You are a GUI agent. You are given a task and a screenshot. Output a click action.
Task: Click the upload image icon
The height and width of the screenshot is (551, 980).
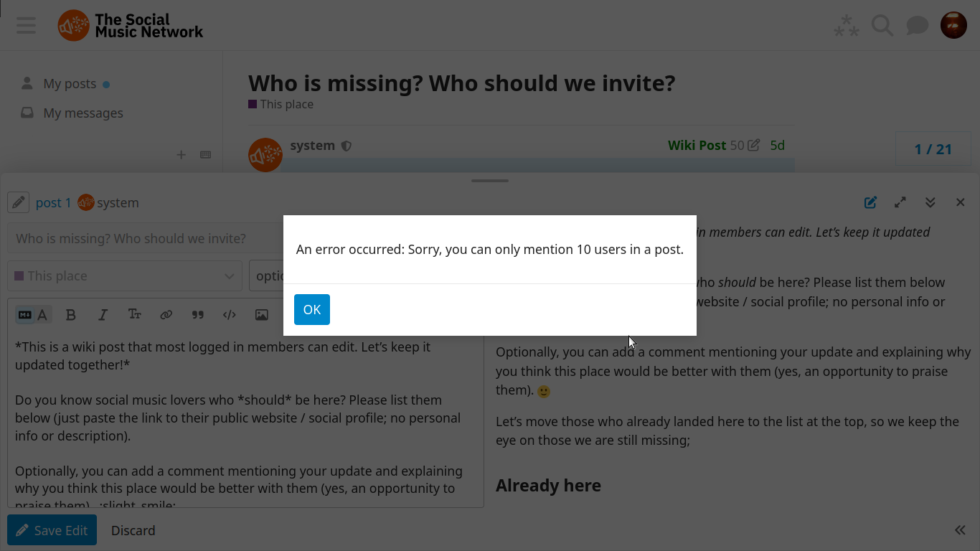pos(261,315)
